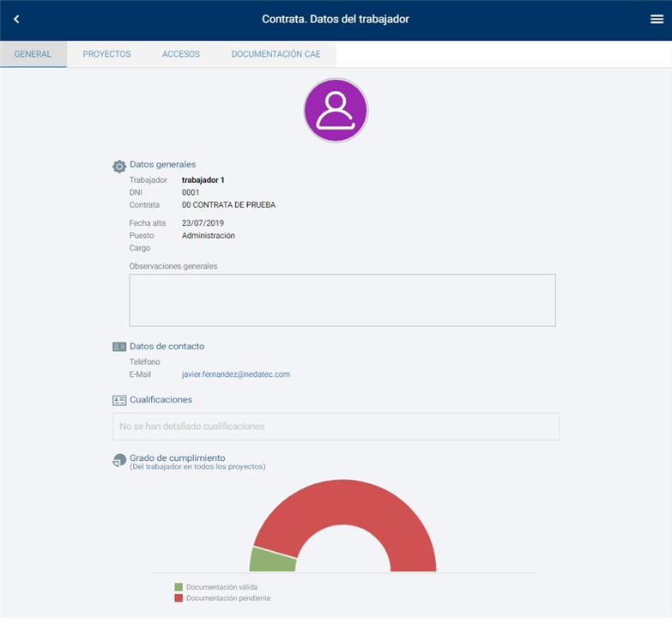The height and width of the screenshot is (618, 672).
Task: Click the Datos generales gear icon
Action: point(119,166)
